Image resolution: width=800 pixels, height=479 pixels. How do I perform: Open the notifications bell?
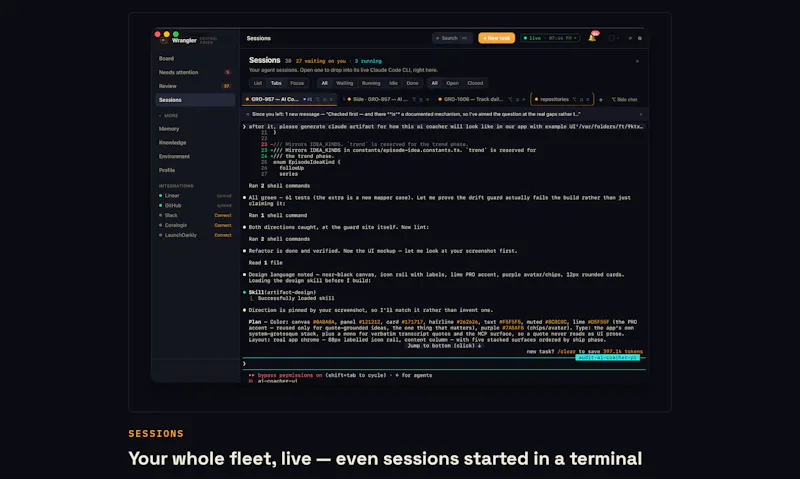pyautogui.click(x=592, y=38)
